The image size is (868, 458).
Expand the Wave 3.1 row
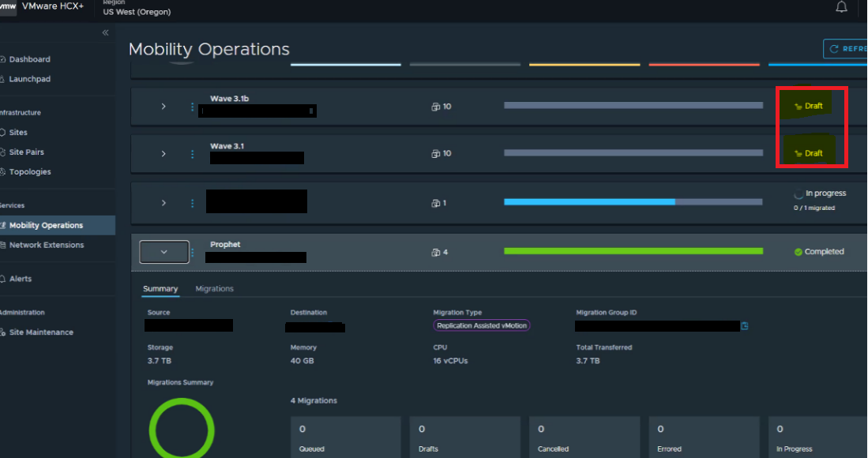coord(163,154)
